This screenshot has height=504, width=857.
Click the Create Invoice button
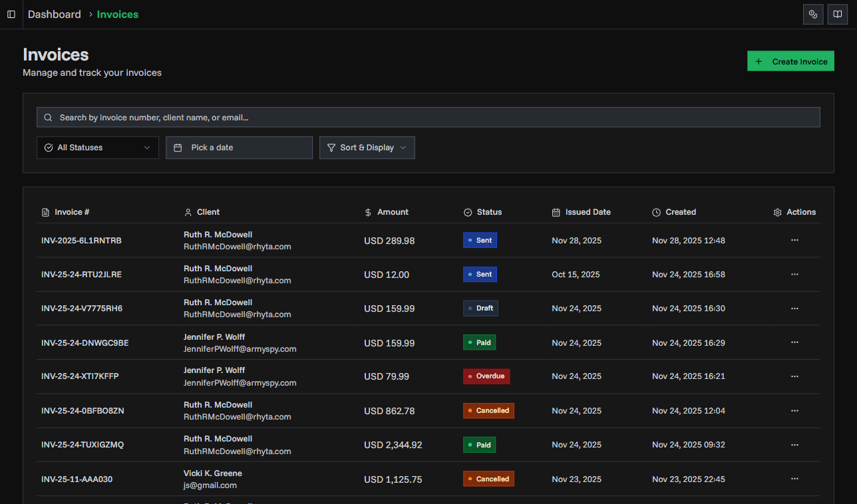pyautogui.click(x=790, y=61)
